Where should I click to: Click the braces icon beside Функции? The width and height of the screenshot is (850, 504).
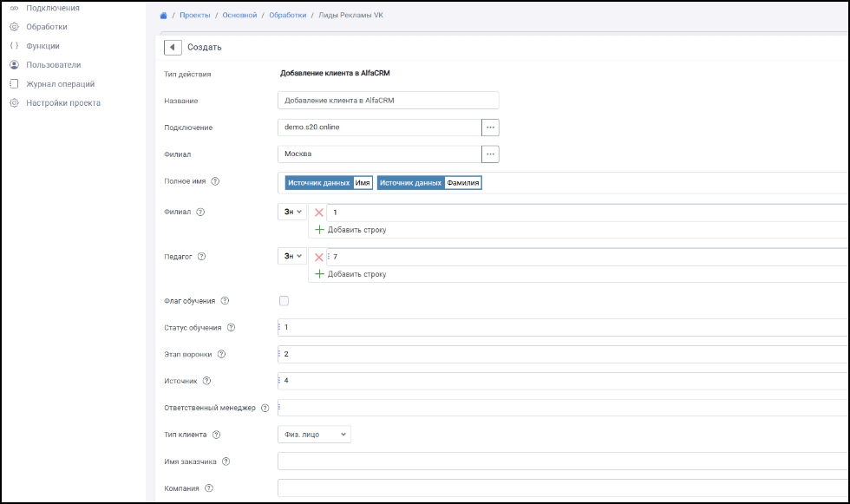(x=15, y=45)
